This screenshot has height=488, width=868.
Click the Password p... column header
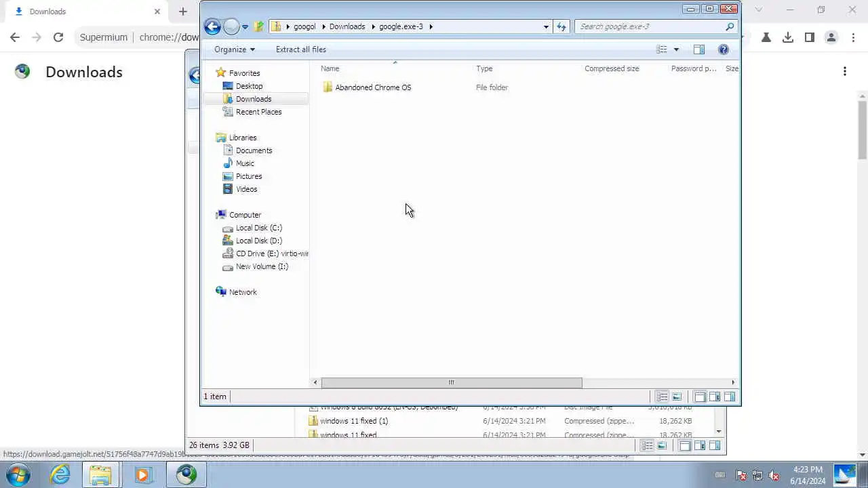(694, 68)
